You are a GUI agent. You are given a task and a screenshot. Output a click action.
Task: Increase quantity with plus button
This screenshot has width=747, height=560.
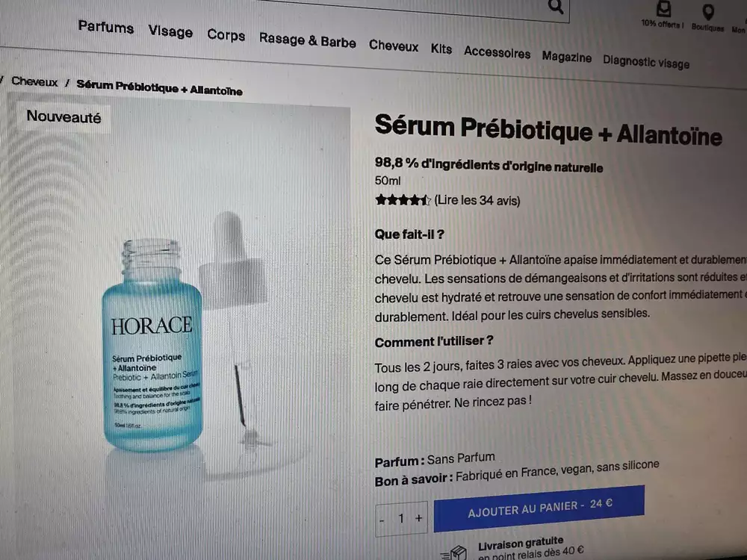[418, 518]
